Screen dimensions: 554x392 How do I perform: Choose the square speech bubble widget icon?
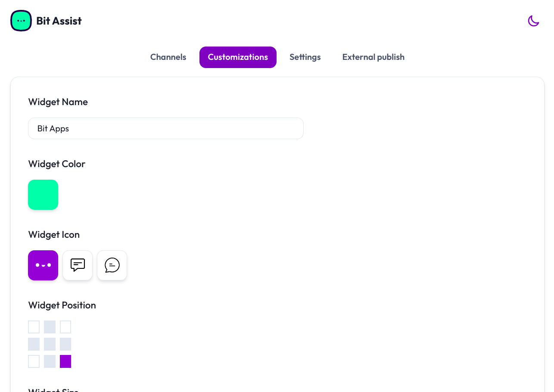tap(78, 265)
